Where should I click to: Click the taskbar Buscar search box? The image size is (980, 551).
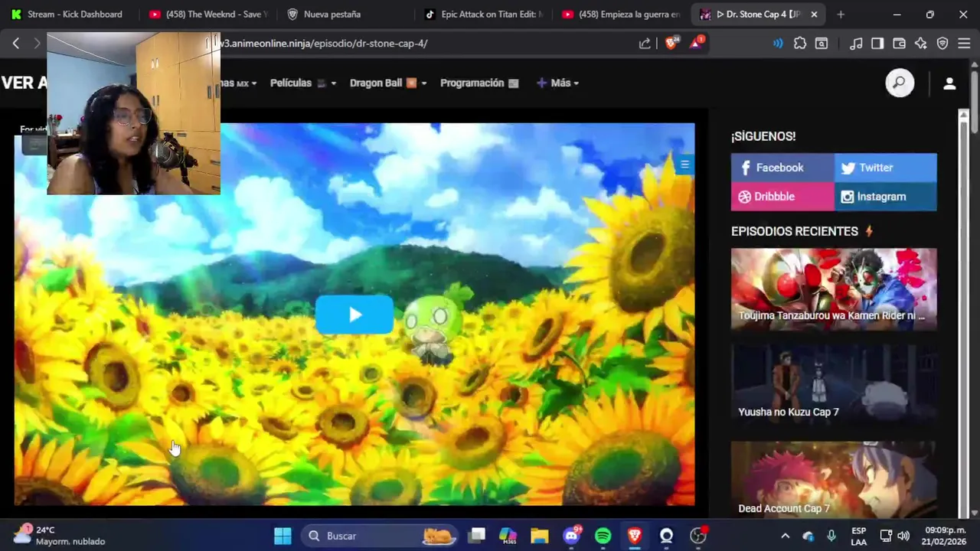point(379,536)
